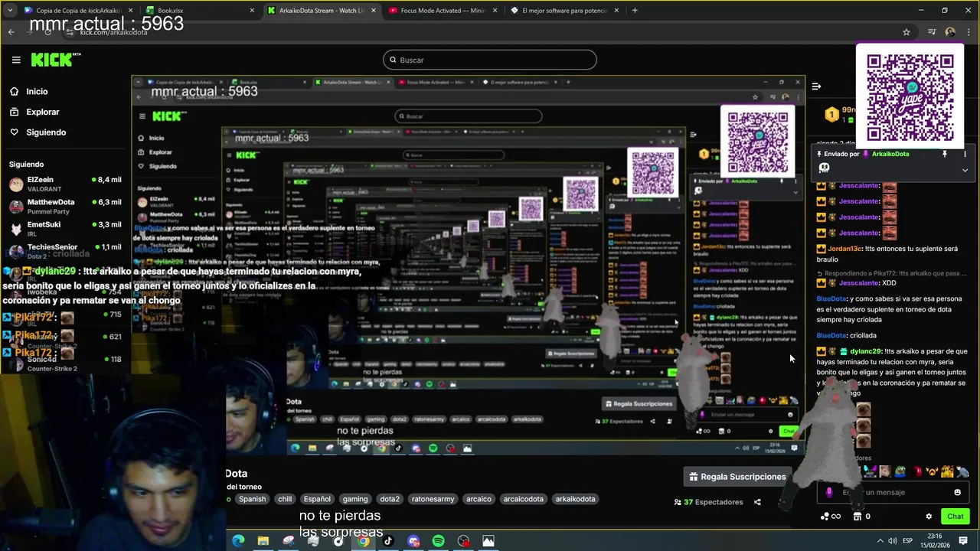The image size is (980, 551).
Task: Click the first BlueDota username in chat
Action: click(831, 298)
